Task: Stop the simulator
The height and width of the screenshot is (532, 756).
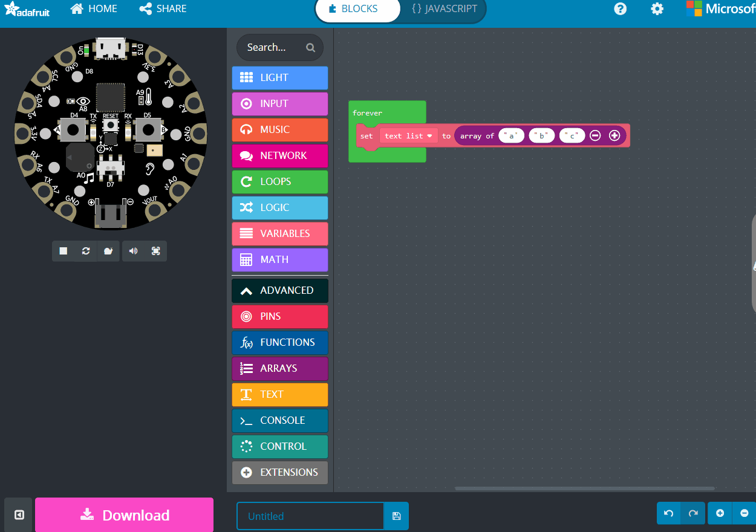Action: [63, 251]
